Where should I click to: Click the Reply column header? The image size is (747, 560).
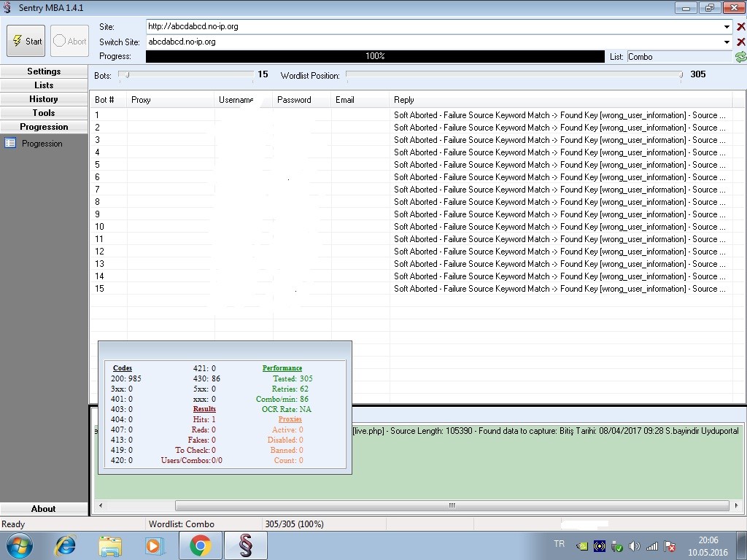tap(404, 100)
